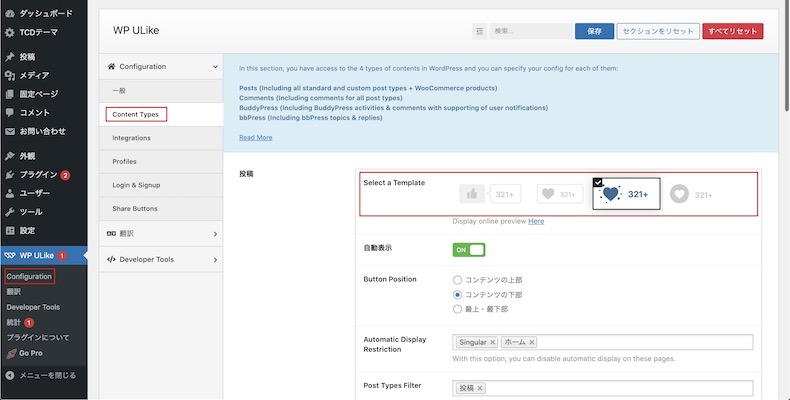The height and width of the screenshot is (400, 790).
Task: Click the TCDテーマ gear icon
Action: point(10,32)
